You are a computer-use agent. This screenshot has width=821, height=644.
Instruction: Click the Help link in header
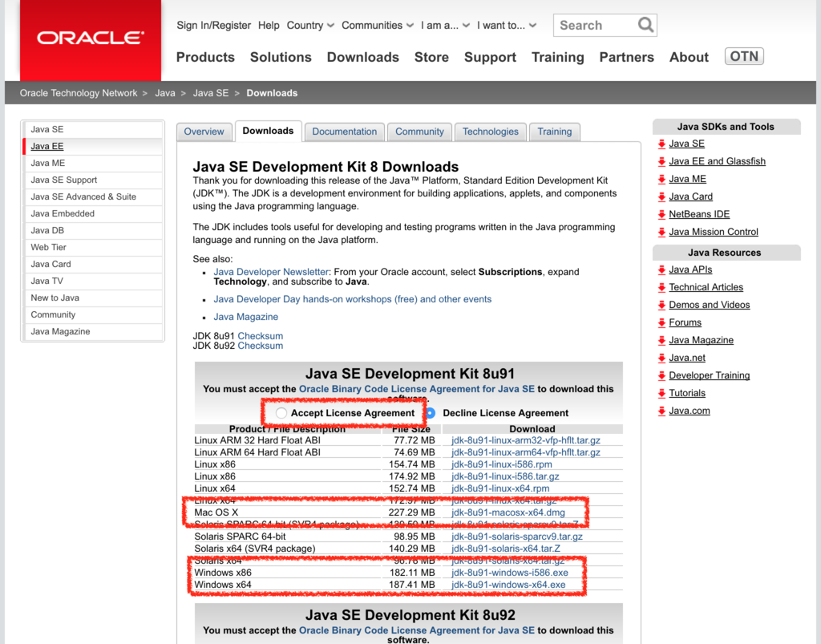click(x=269, y=25)
